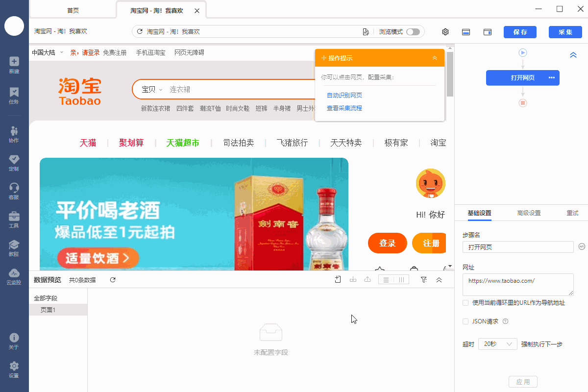Collapse workflow with blue double chevron
This screenshot has width=588, height=392.
pos(573,55)
